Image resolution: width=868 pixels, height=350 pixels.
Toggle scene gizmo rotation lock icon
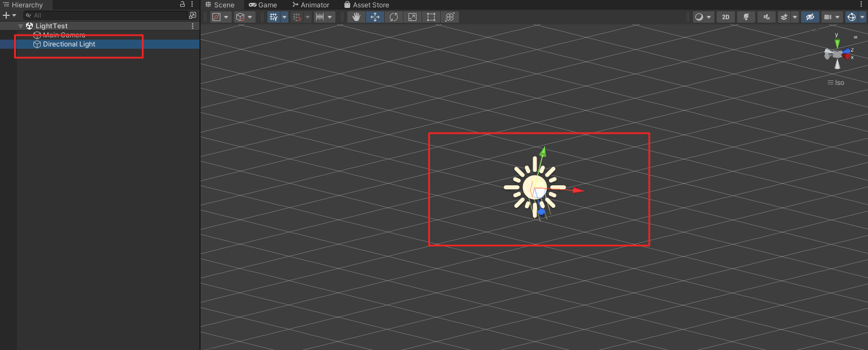(x=856, y=37)
